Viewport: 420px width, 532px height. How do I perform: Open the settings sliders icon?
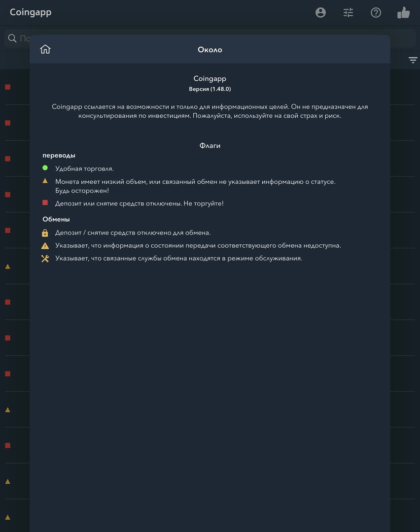coord(348,12)
